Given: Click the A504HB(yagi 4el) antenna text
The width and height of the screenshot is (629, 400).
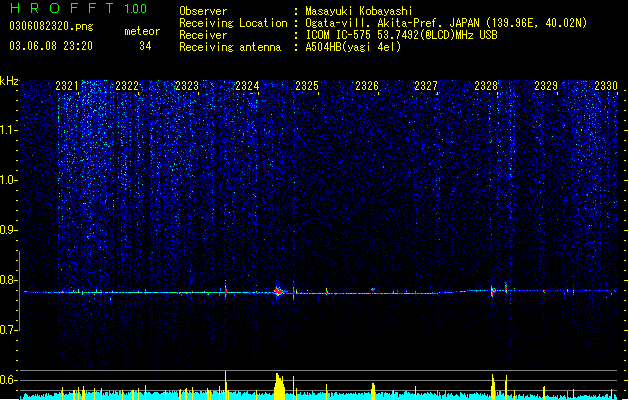Looking at the screenshot, I should coord(353,47).
